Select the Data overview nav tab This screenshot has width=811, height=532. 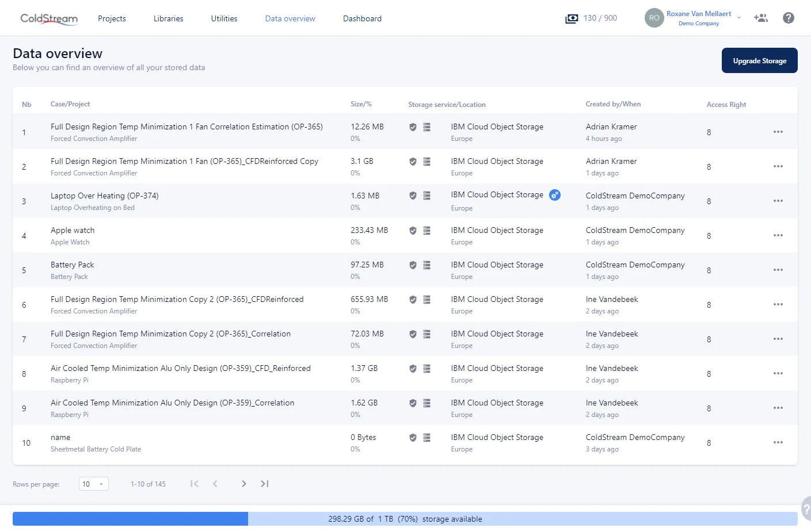click(290, 18)
